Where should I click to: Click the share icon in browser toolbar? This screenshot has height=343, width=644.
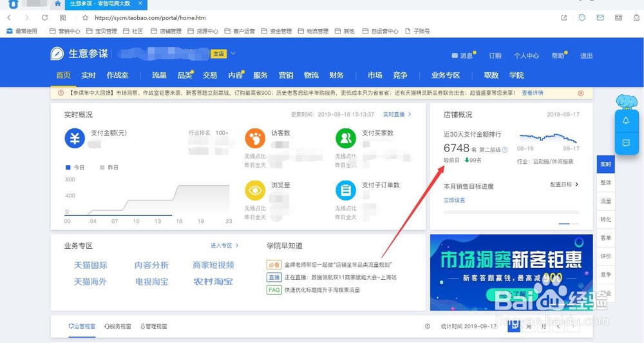click(x=564, y=17)
